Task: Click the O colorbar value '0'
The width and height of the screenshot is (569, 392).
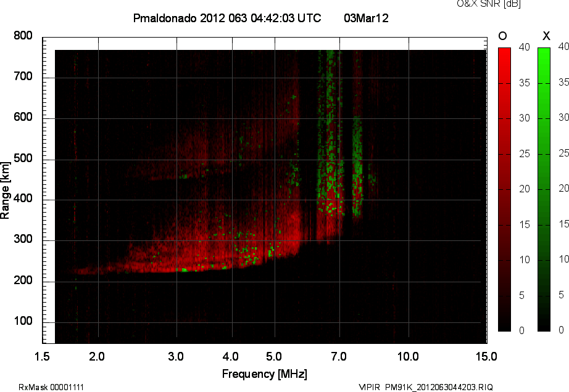Action: pos(521,330)
